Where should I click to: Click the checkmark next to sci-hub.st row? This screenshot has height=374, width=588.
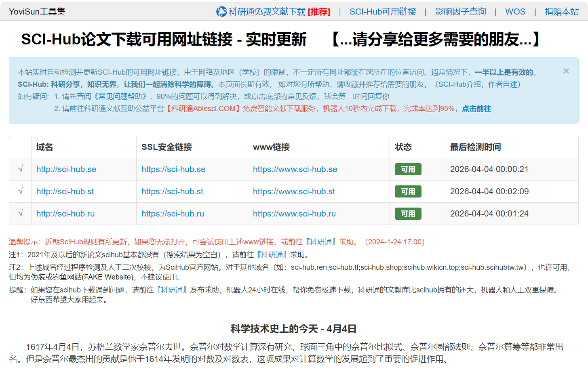coord(20,191)
